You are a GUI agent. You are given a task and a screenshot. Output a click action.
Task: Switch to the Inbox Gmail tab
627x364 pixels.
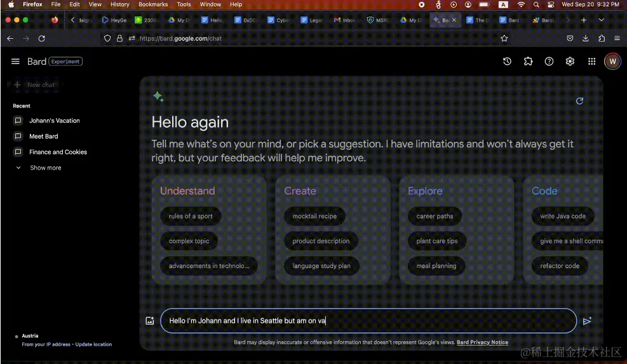pos(345,20)
